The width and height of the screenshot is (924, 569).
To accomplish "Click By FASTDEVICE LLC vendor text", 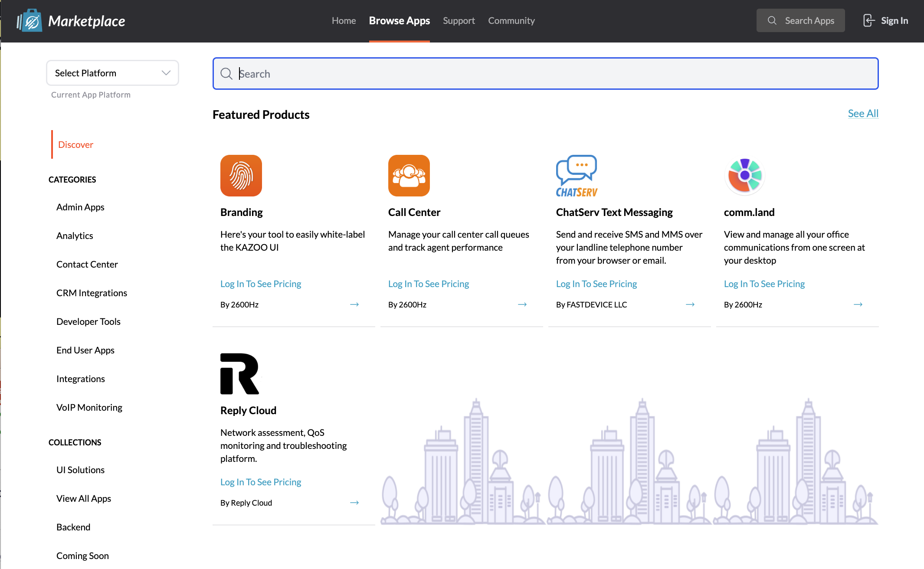I will (x=592, y=304).
